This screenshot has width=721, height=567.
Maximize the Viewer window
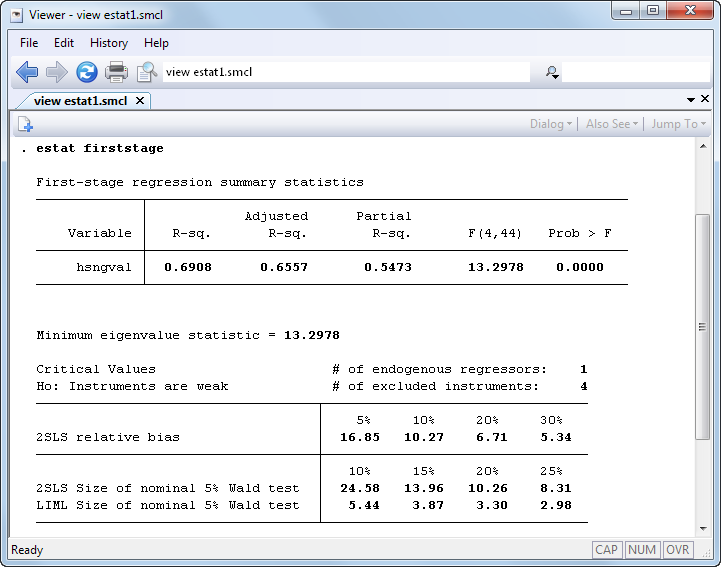(653, 11)
